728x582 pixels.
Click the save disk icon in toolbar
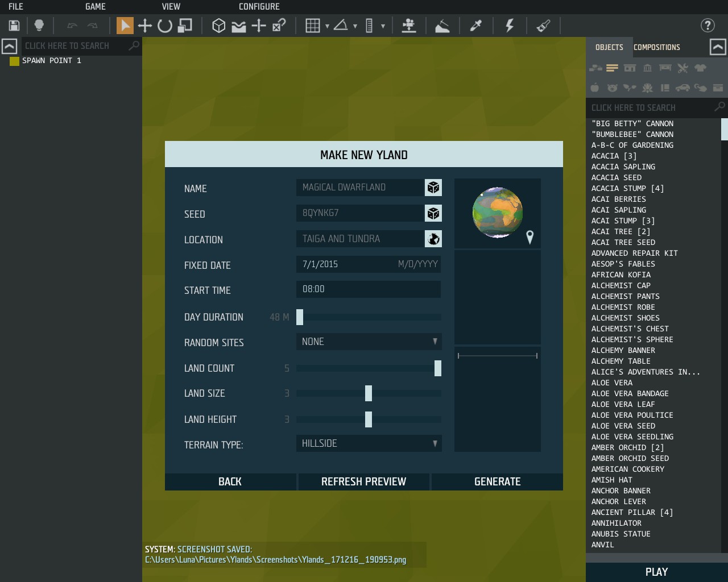pos(14,26)
